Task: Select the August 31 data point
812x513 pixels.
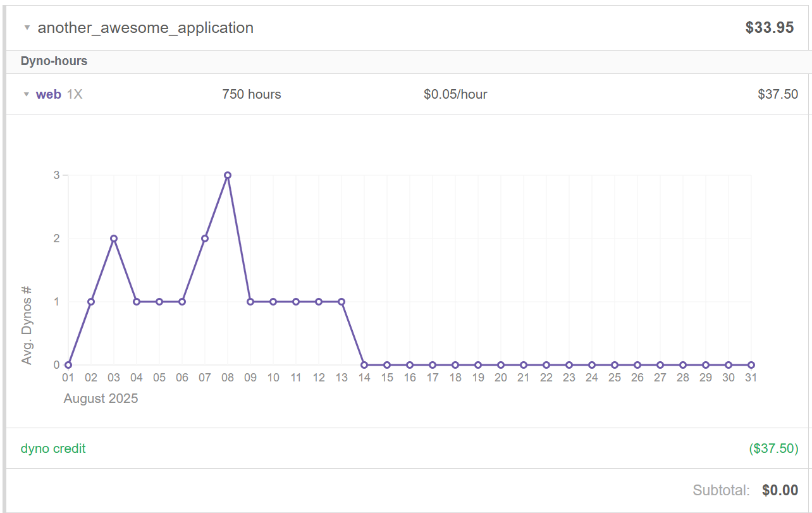Action: pyautogui.click(x=751, y=365)
